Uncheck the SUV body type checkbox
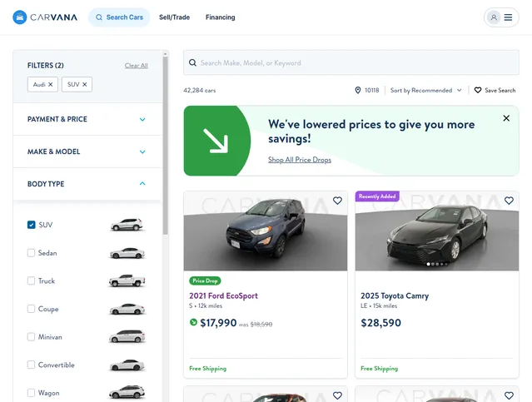This screenshot has height=402, width=532. (x=31, y=225)
